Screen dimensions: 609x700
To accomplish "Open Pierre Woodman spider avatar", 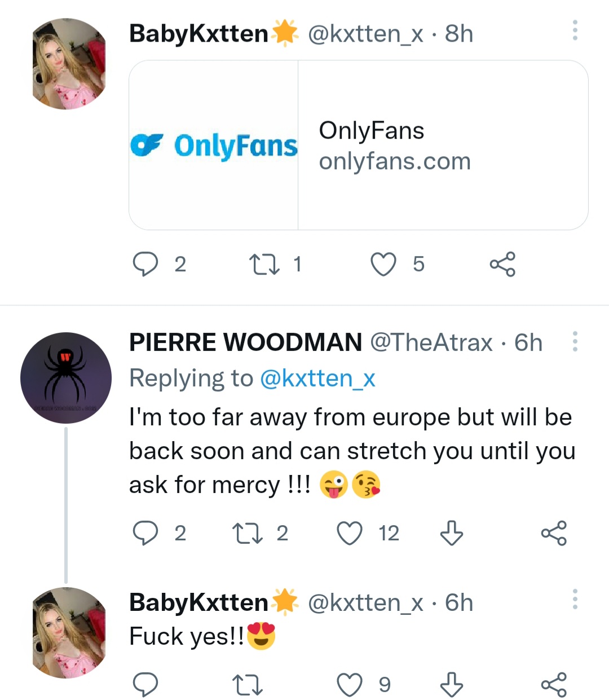I will coord(66,378).
